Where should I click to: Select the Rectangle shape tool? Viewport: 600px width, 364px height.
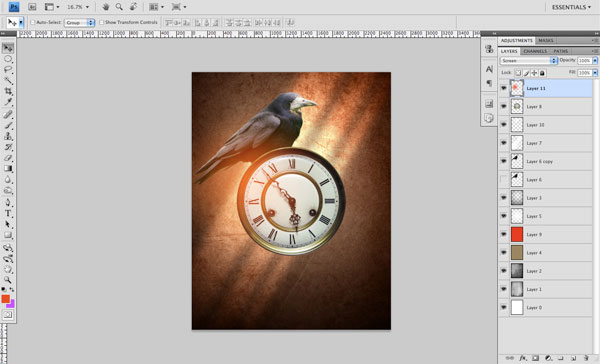pos(8,235)
